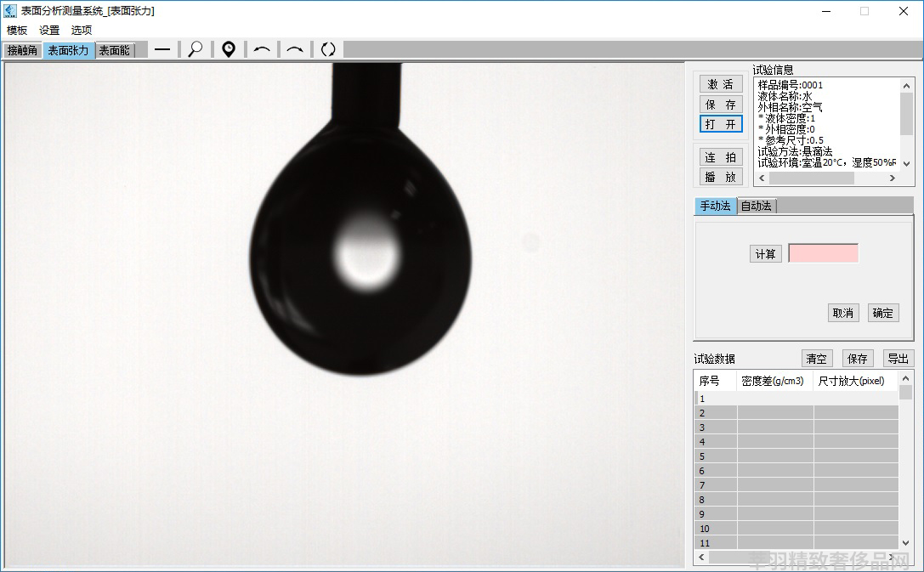Click the pink result input field

(823, 253)
